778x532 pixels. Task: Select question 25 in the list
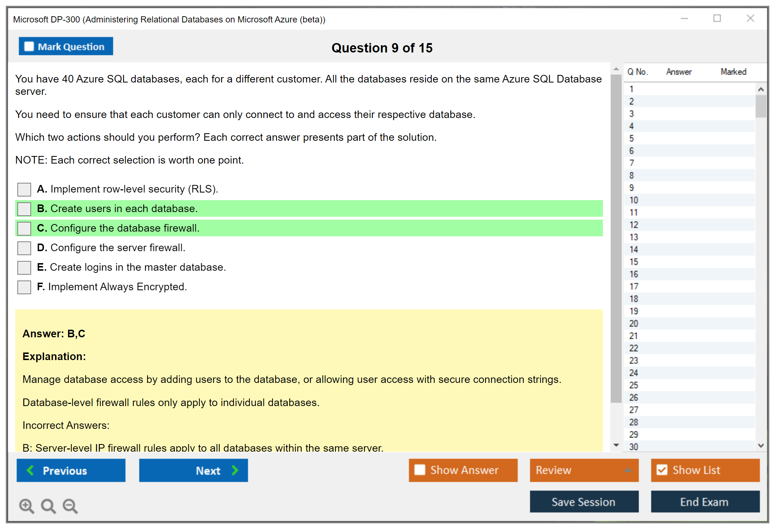click(634, 385)
